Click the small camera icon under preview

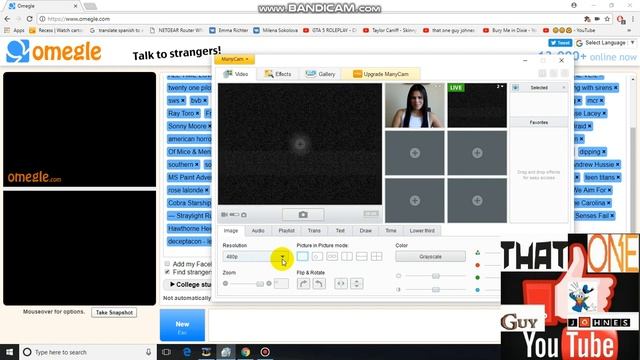pyautogui.click(x=244, y=215)
